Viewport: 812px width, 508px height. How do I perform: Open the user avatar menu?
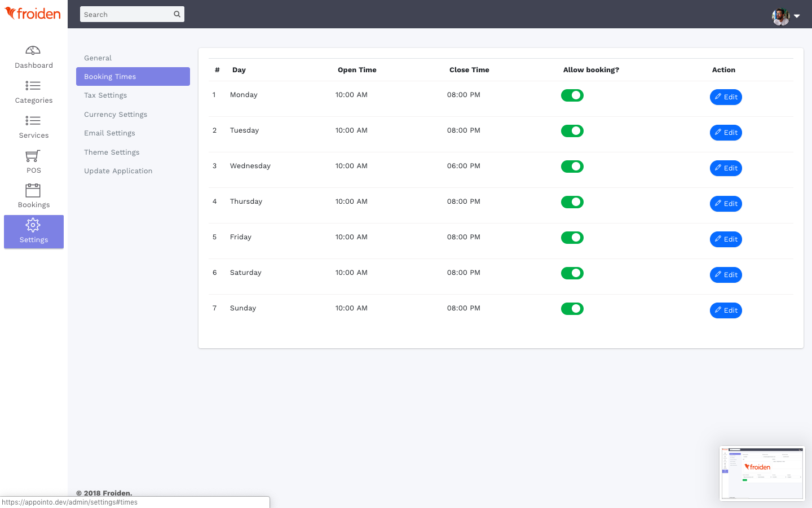click(x=780, y=16)
